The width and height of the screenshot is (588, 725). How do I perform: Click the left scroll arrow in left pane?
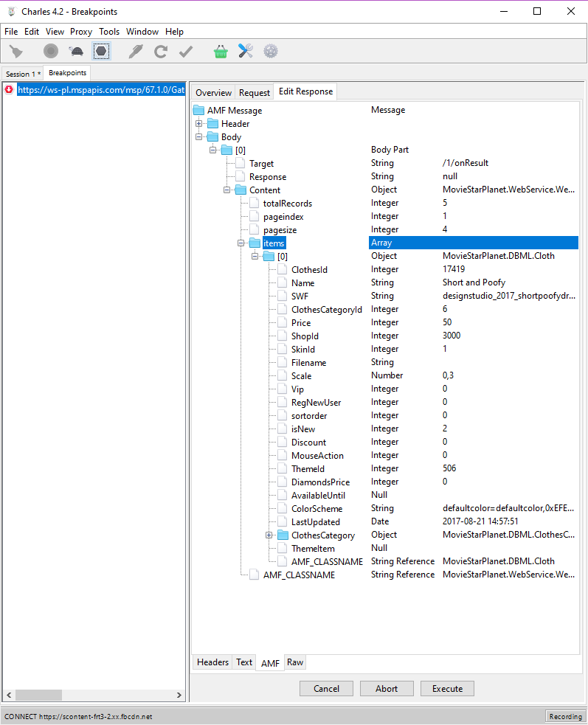(x=9, y=695)
